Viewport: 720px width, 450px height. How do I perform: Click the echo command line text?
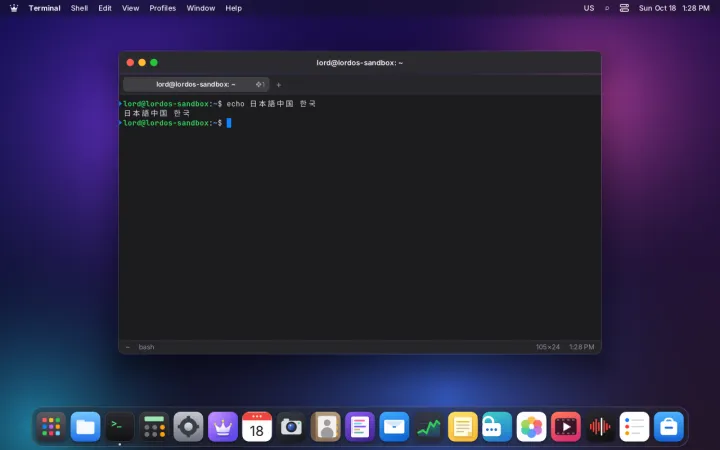271,104
